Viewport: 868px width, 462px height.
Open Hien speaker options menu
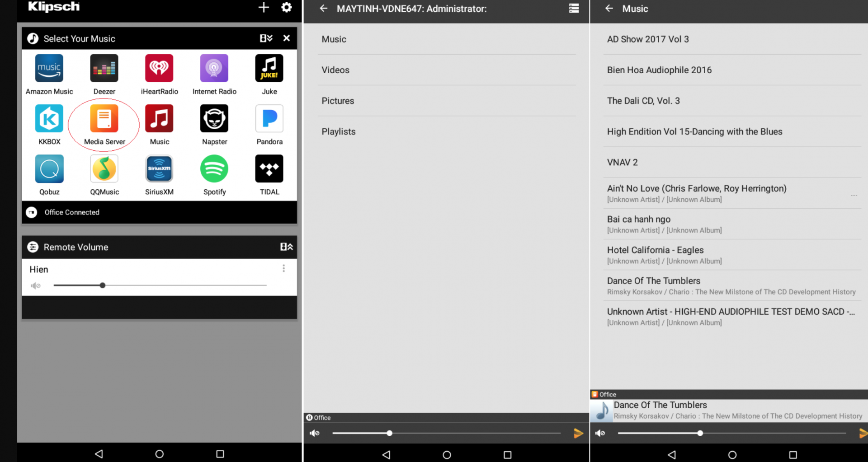coord(284,269)
